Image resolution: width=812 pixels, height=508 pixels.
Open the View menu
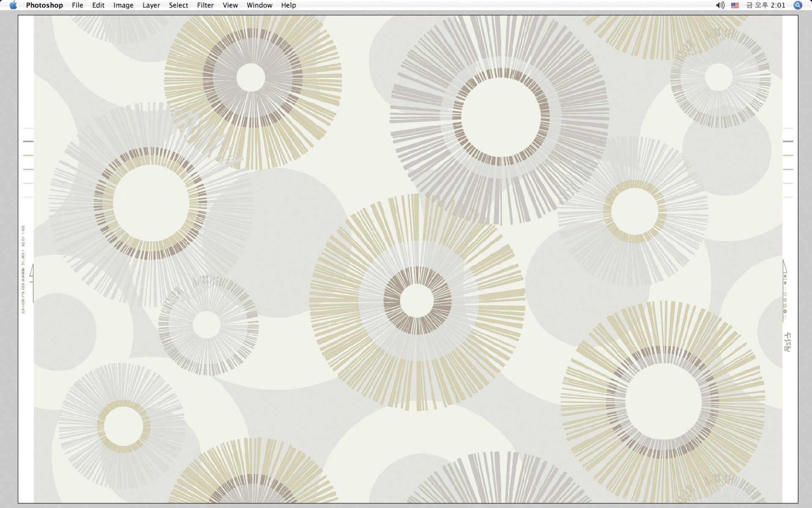point(230,5)
